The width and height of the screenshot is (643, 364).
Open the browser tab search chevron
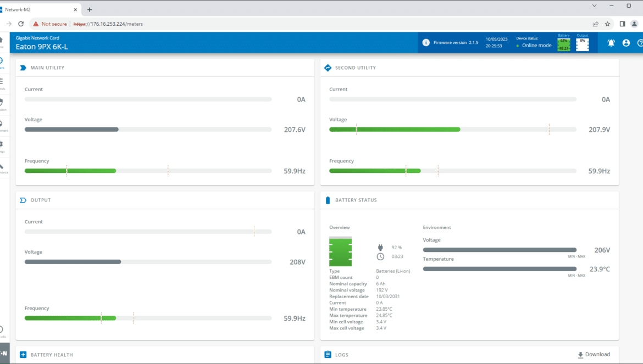click(x=594, y=5)
